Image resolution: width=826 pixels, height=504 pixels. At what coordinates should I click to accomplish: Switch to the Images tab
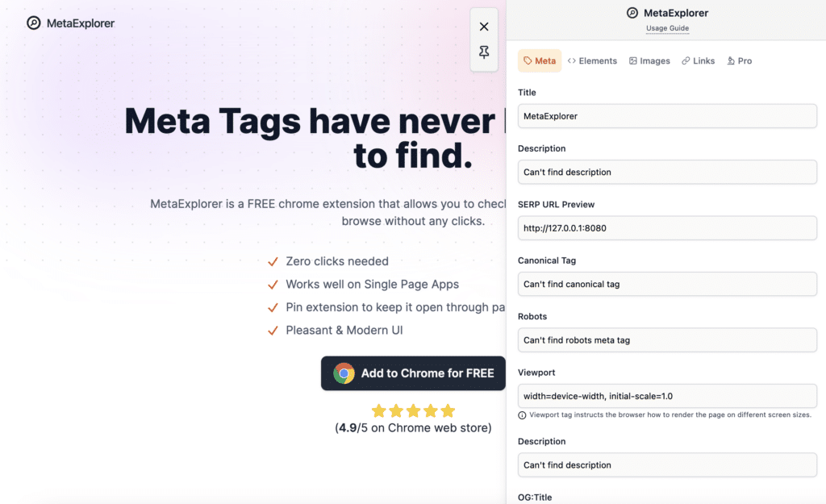[x=649, y=60]
